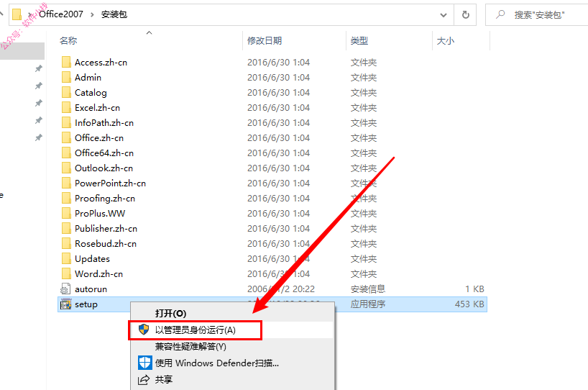This screenshot has height=390, width=588.
Task: Click the 安装包 breadcrumb segment
Action: [x=114, y=14]
